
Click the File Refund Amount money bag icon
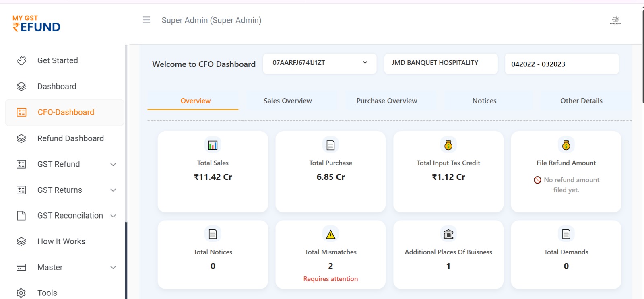coord(566,145)
